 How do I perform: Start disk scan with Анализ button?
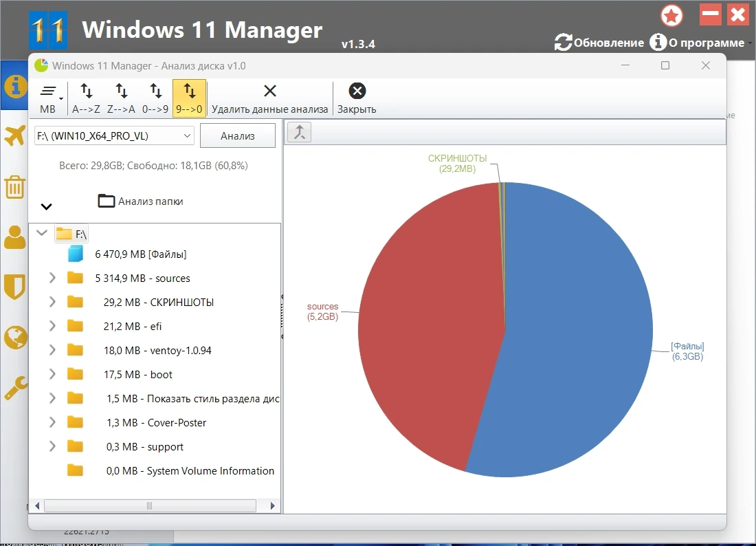click(x=238, y=135)
